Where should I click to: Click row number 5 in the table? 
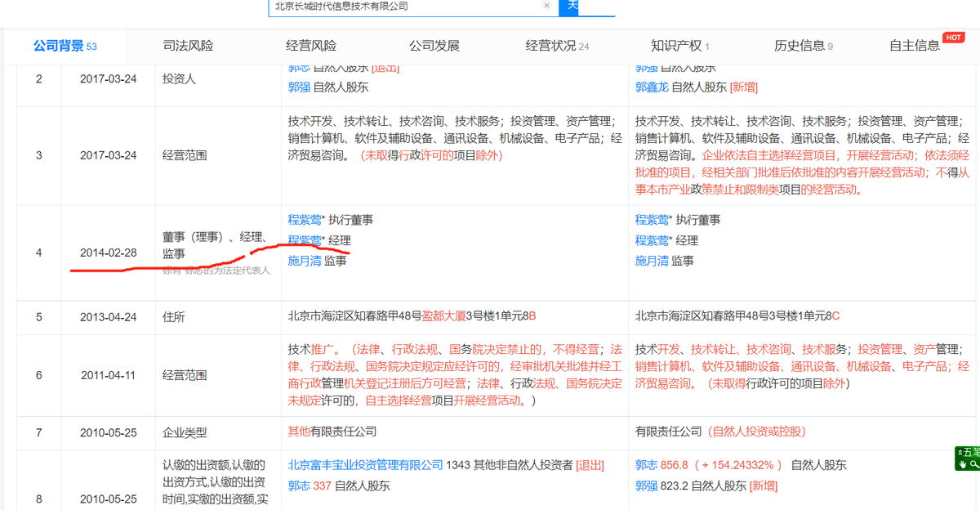pyautogui.click(x=38, y=315)
